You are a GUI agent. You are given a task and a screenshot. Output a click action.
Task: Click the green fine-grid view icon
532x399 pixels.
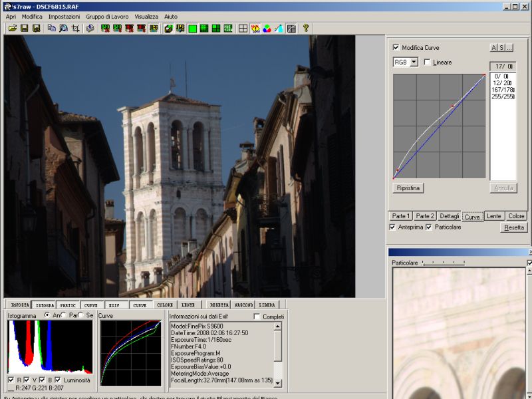click(x=204, y=29)
